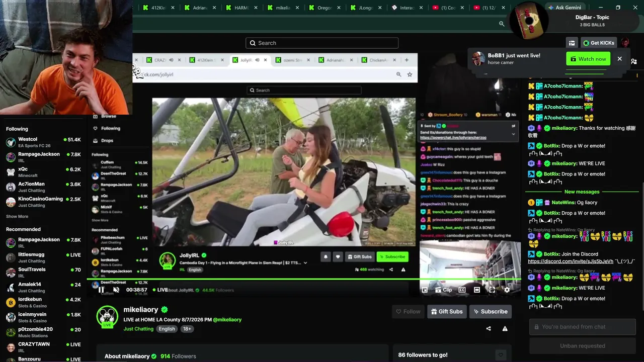Follow the mikeliaory channel

pyautogui.click(x=408, y=312)
